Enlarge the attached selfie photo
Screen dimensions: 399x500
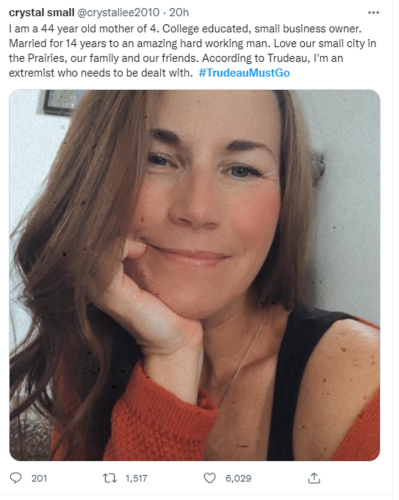(195, 275)
